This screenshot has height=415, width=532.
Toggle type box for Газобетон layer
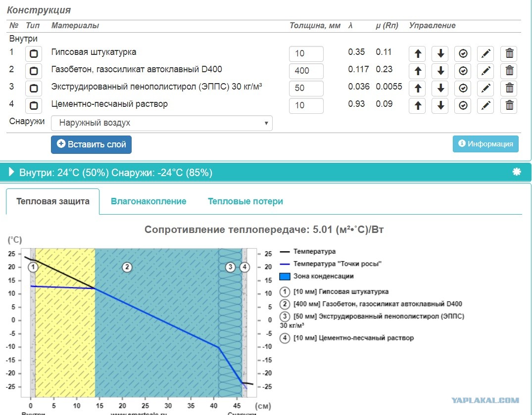tap(34, 71)
